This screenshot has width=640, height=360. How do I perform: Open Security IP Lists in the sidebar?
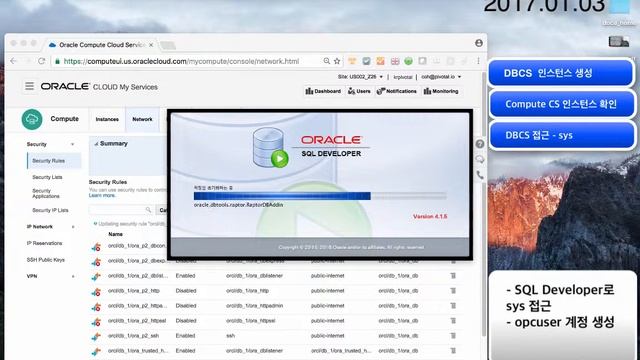[x=50, y=210]
